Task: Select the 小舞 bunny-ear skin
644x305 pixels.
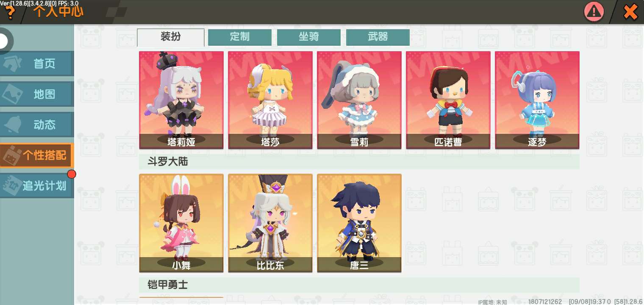Action: pos(181,223)
